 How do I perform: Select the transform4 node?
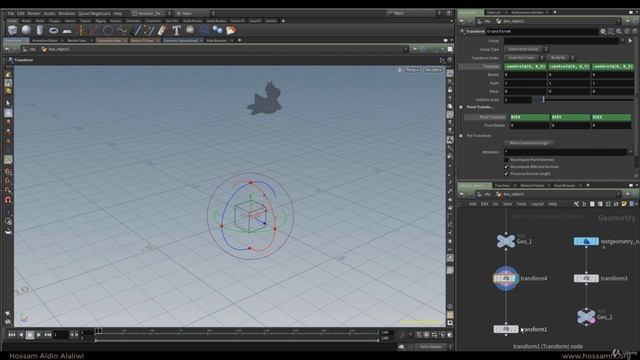point(506,278)
